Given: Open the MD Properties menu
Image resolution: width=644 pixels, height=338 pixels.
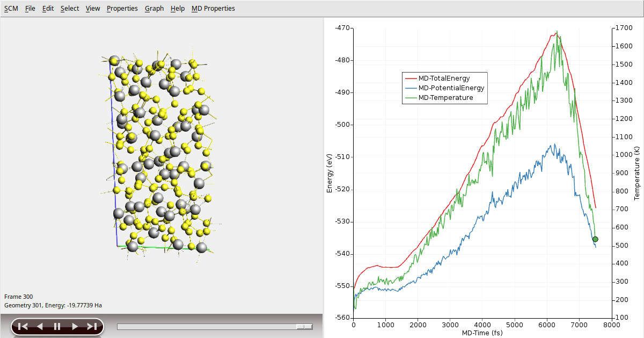Looking at the screenshot, I should tap(213, 9).
